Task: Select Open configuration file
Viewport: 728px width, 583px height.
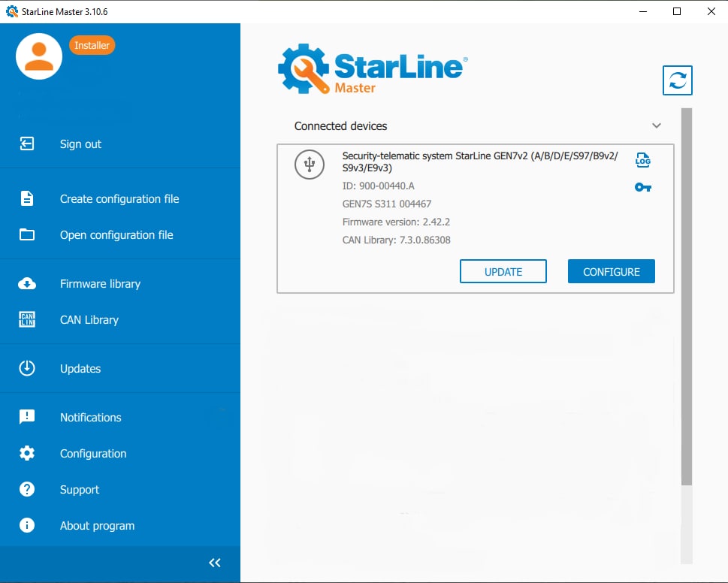Action: [x=116, y=235]
